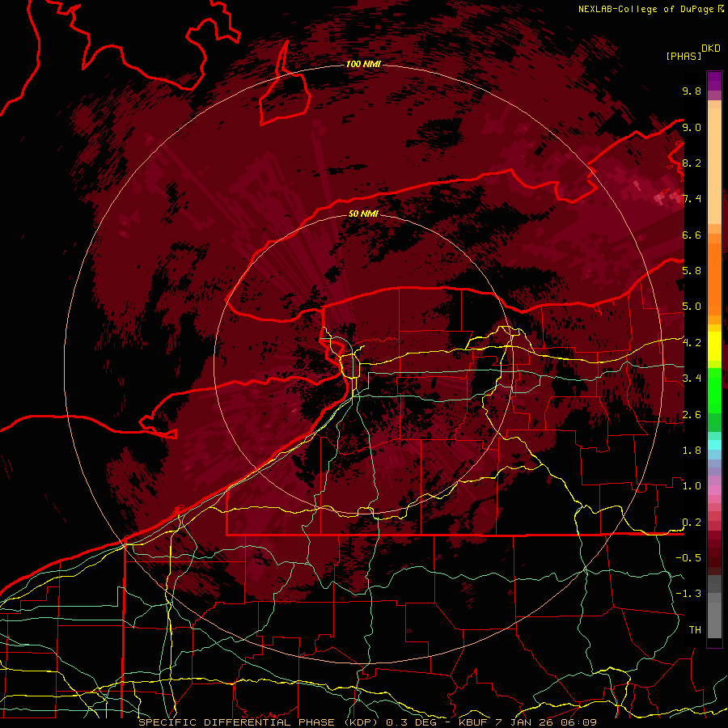Viewport: 728px width, 728px height.
Task: Click the TH threshold label on the scale
Action: [x=695, y=630]
